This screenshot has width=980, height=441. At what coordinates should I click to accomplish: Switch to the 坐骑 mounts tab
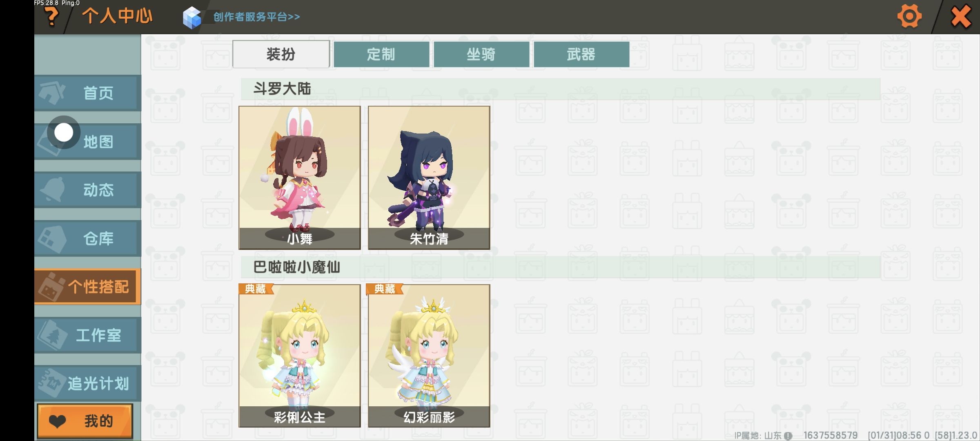(481, 54)
